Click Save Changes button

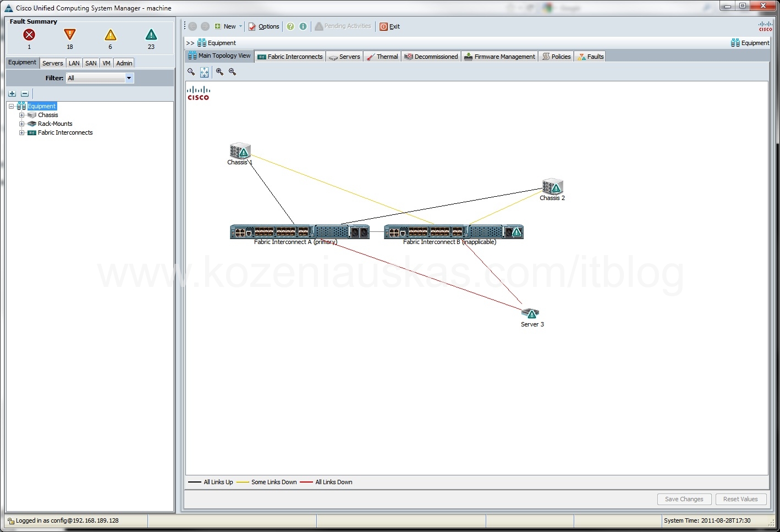[684, 499]
